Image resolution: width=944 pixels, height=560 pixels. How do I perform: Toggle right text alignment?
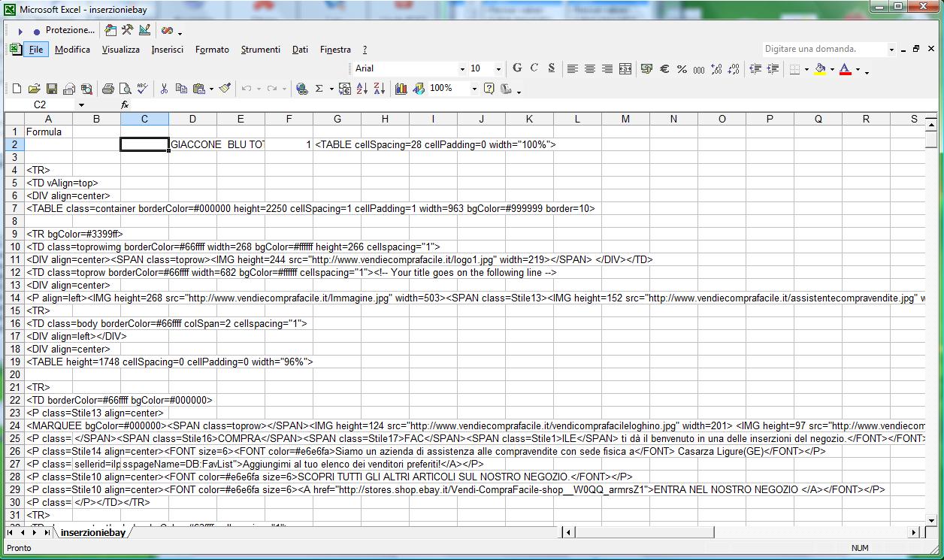(607, 68)
